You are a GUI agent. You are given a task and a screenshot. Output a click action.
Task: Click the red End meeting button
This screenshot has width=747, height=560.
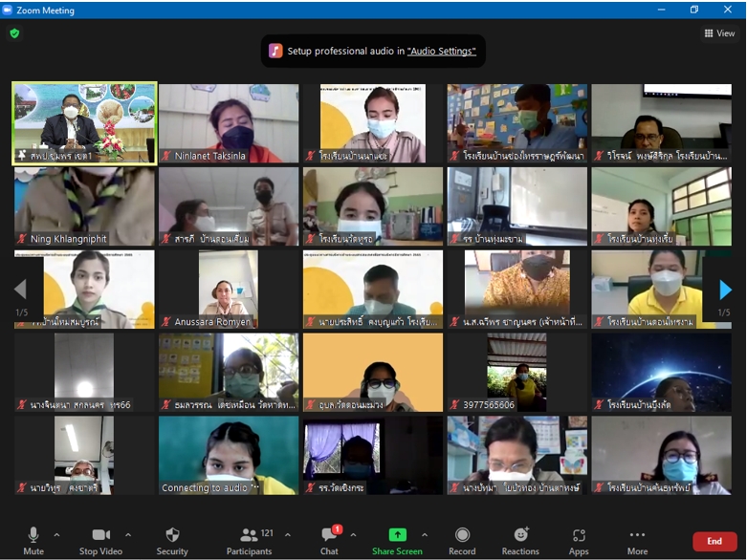coord(714,541)
